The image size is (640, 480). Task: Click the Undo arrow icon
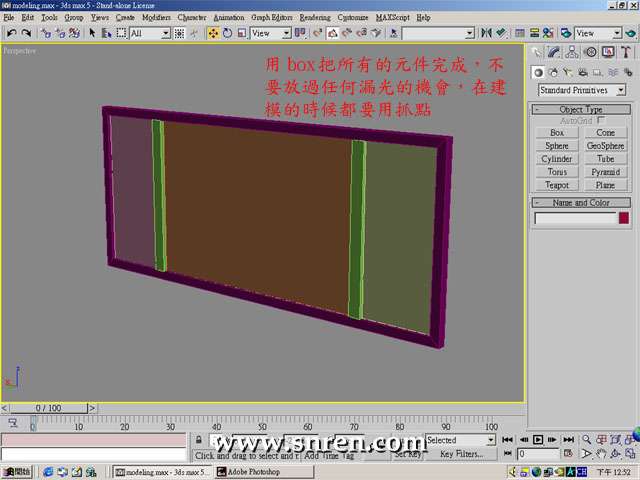click(11, 33)
